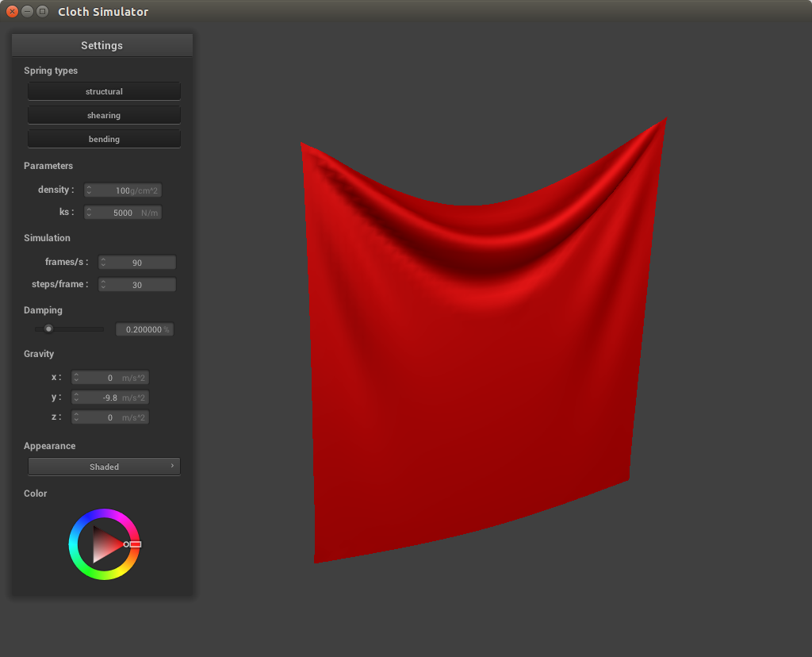Click the steps/frame value field
The height and width of the screenshot is (657, 812).
tap(137, 285)
